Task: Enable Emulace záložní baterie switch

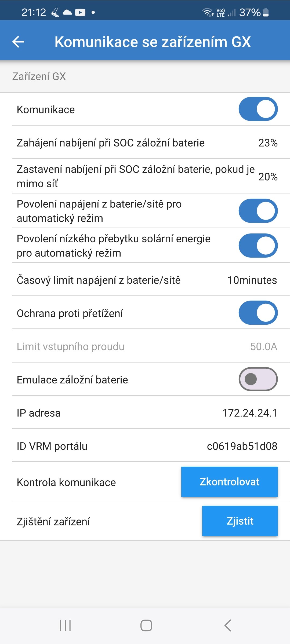Action: (x=258, y=379)
